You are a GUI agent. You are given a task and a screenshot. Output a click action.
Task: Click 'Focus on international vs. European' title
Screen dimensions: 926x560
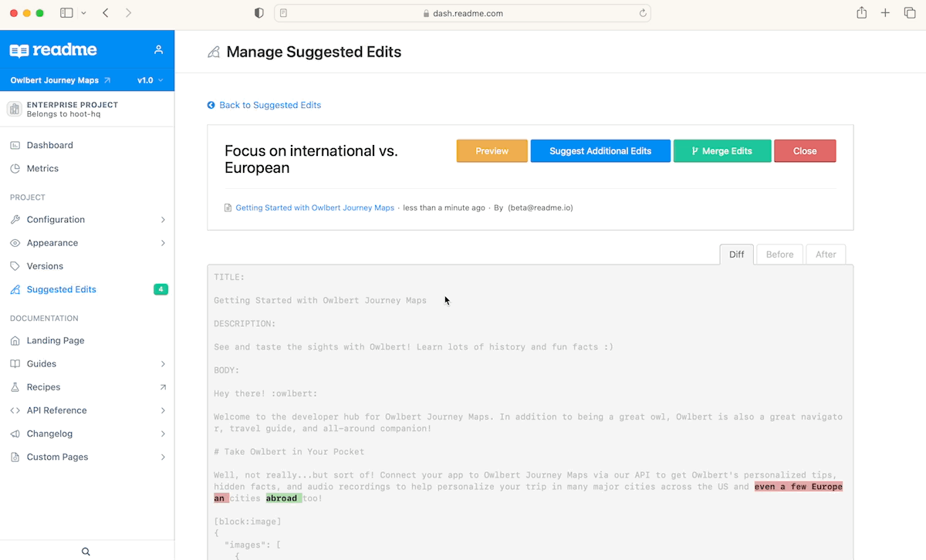(311, 160)
